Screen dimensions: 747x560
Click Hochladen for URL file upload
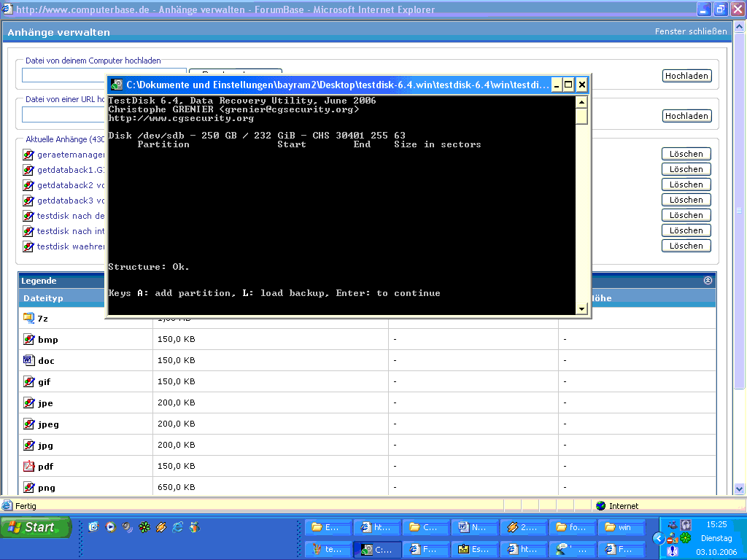click(686, 116)
